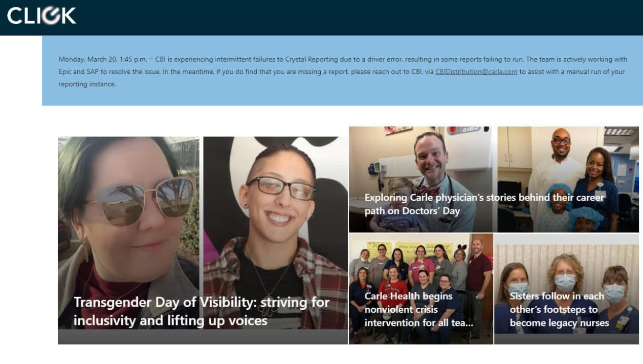Click gray strip beneath Transgender Day tile
Screen dimensions: 643x364
[203, 337]
